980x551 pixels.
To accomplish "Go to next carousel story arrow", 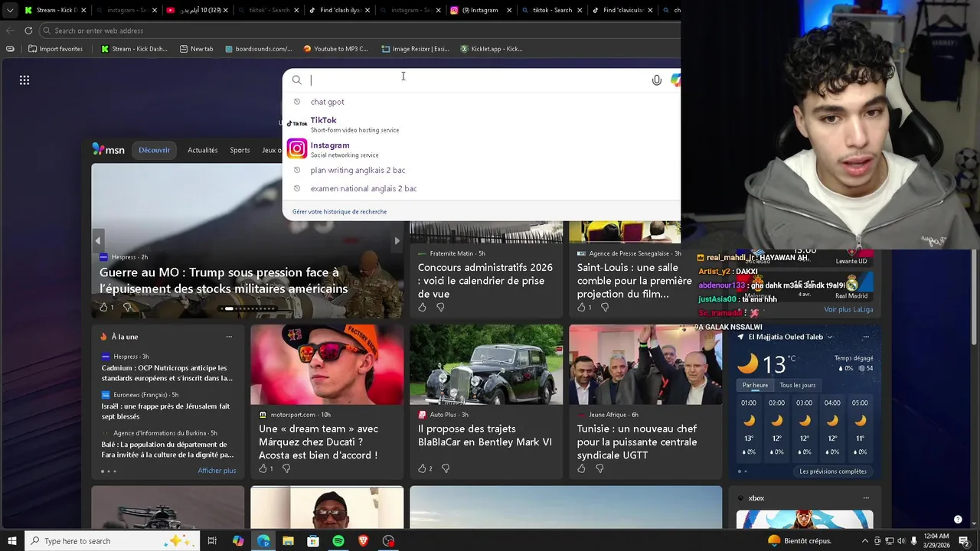I will pyautogui.click(x=397, y=240).
